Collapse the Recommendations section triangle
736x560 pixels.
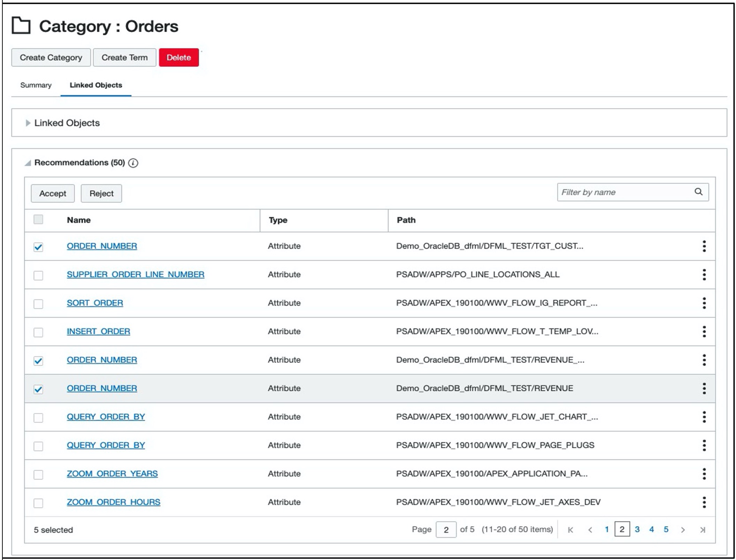28,163
